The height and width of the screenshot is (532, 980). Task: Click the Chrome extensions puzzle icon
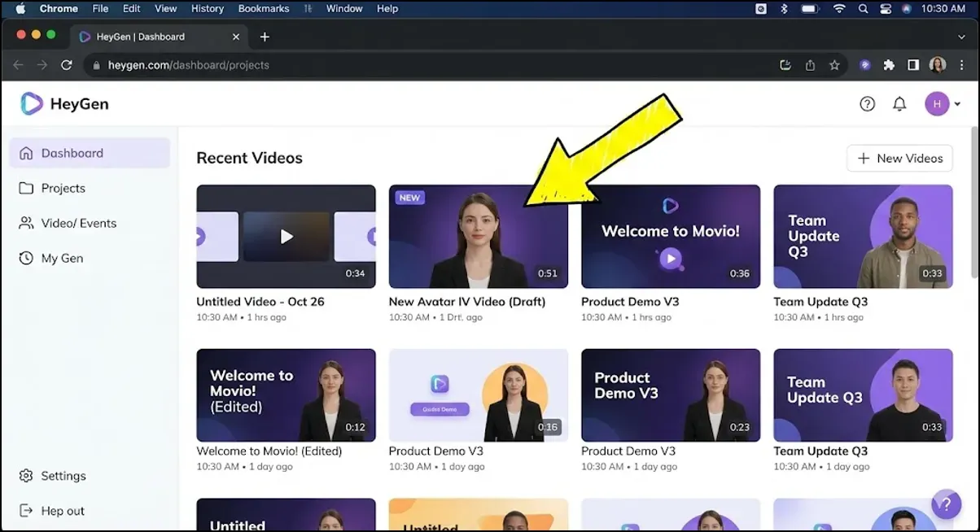(889, 65)
